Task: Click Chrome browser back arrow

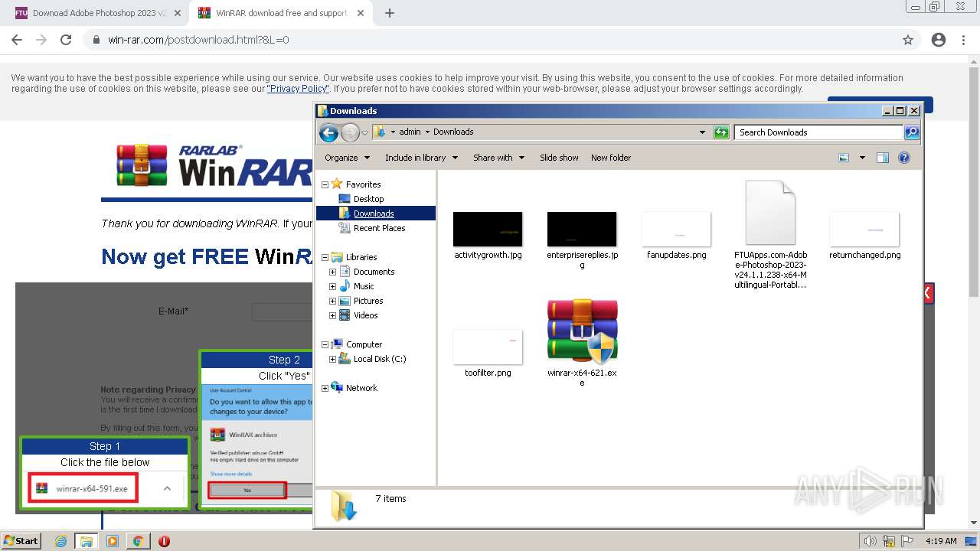Action: pyautogui.click(x=17, y=40)
